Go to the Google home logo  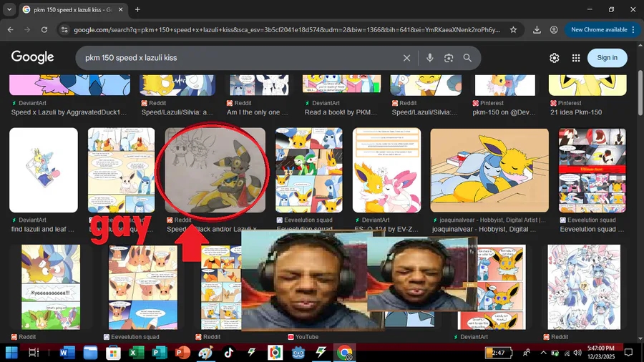click(32, 57)
